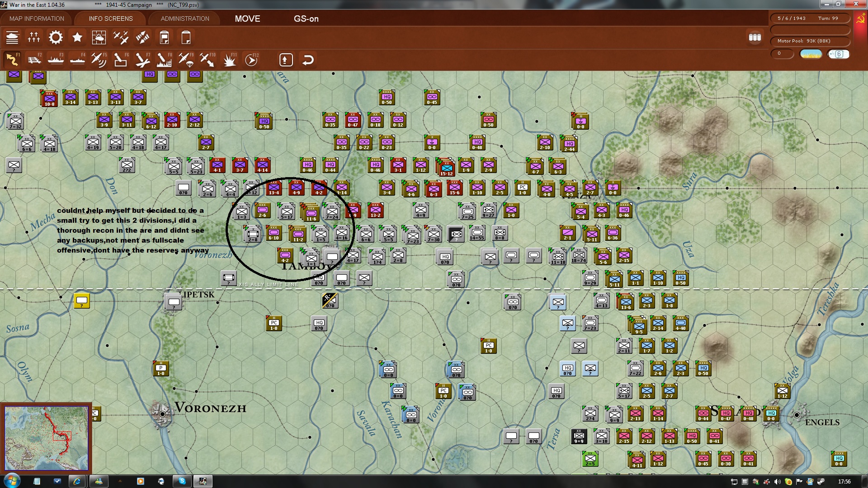
Task: Select the green 2=5 counter
Action: (590, 459)
